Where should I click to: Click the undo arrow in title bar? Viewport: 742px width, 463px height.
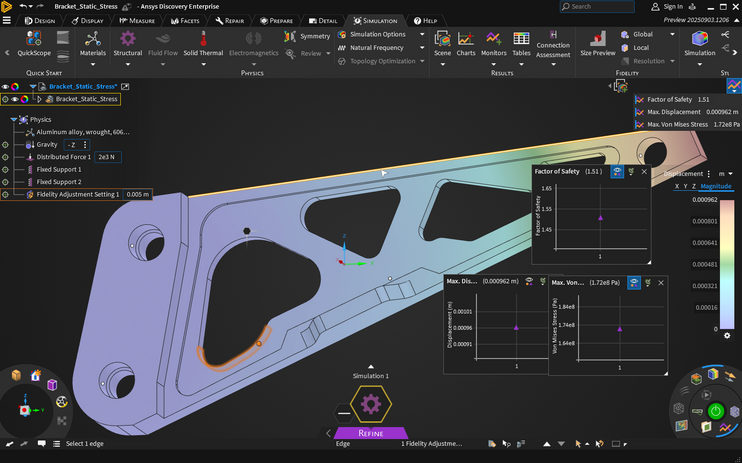(22, 6)
